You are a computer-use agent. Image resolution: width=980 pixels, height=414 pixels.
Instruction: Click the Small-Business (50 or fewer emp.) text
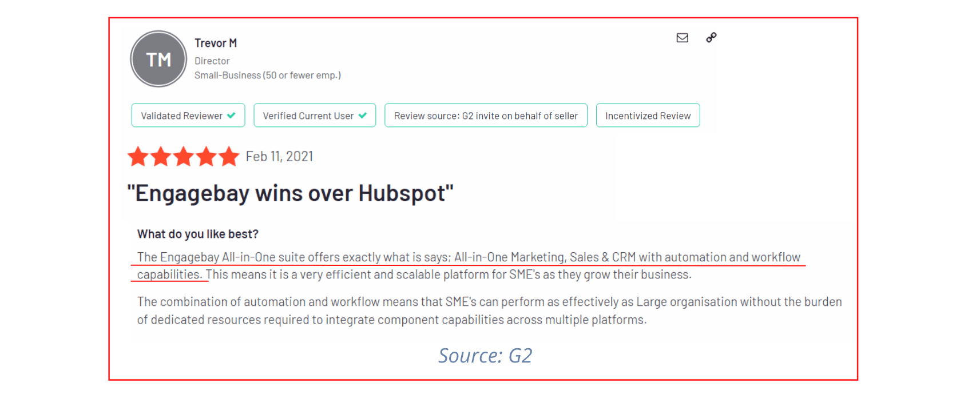tap(268, 75)
